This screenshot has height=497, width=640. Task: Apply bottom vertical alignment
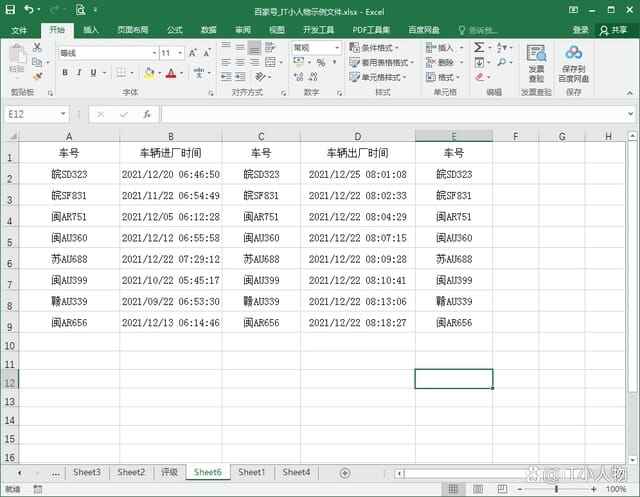(254, 47)
